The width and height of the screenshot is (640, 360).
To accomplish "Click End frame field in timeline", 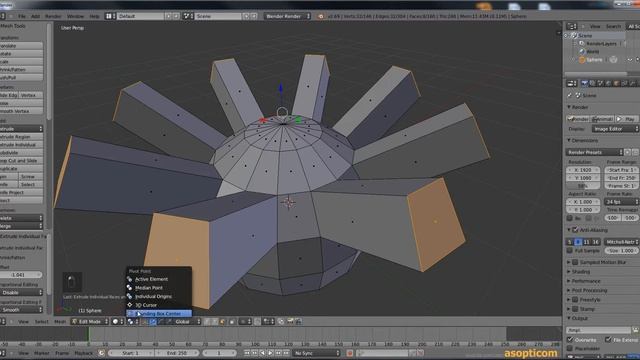I will point(177,353).
